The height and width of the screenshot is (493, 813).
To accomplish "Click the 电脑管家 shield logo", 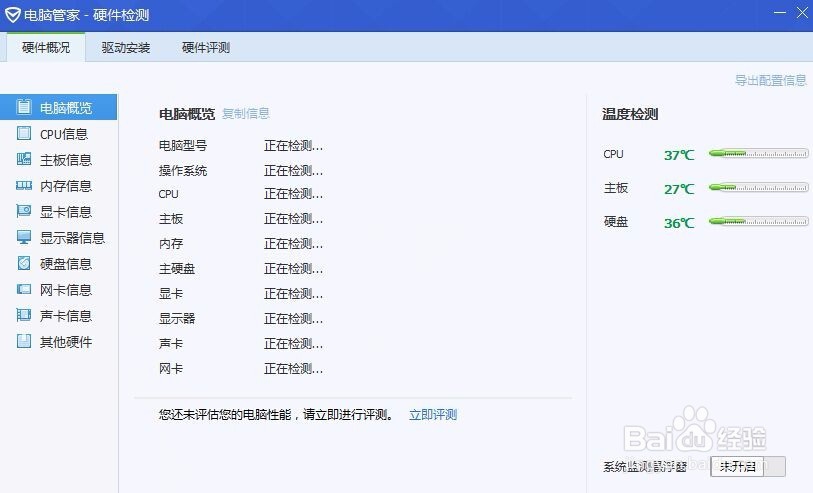I will (x=12, y=15).
